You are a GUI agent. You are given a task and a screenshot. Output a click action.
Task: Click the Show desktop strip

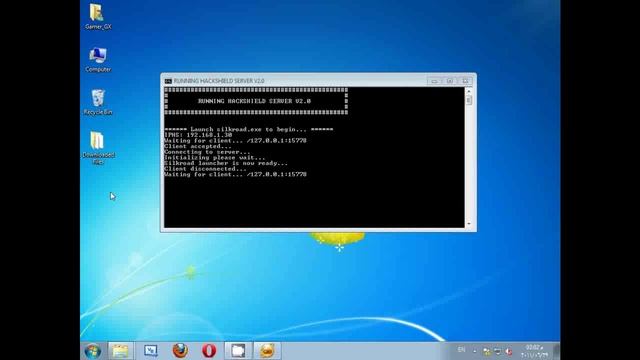[556, 351]
